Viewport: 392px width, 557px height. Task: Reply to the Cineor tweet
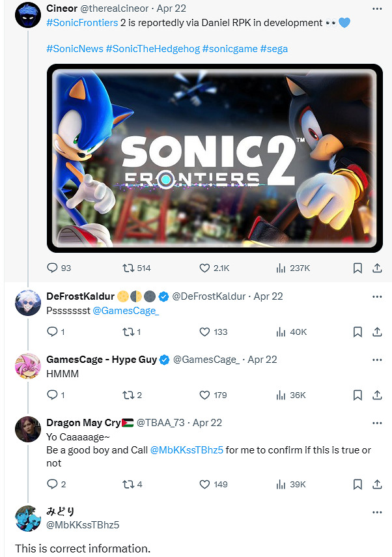(53, 268)
